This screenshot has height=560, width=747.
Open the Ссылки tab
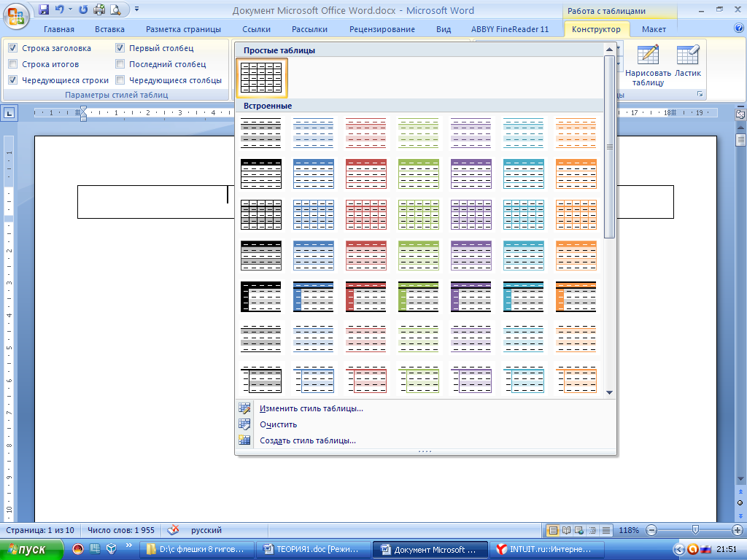[256, 29]
